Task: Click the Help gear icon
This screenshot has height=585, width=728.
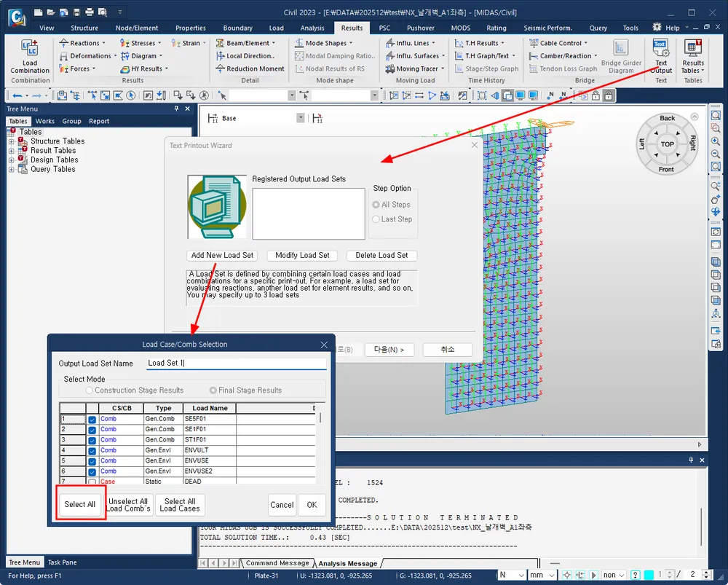Action: click(657, 27)
